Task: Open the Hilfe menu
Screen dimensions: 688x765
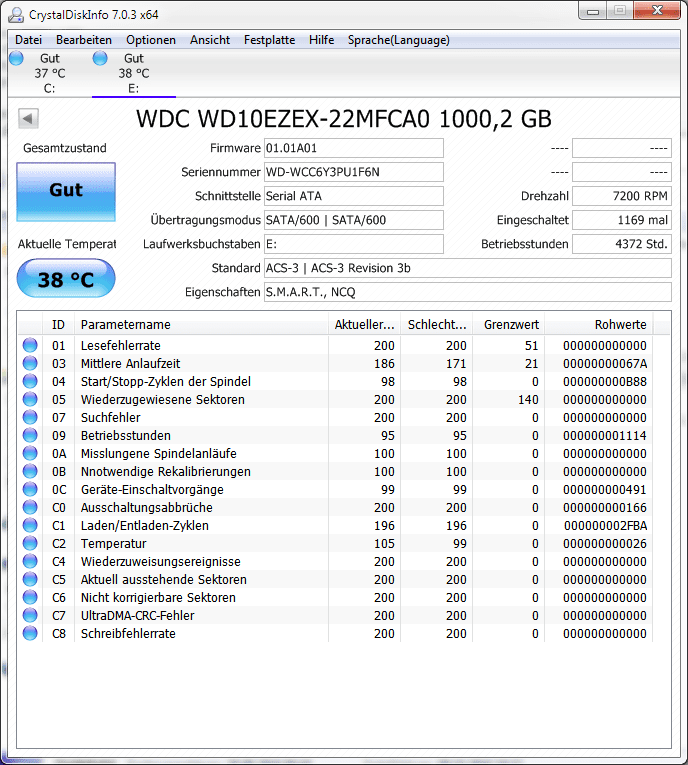Action: click(322, 40)
